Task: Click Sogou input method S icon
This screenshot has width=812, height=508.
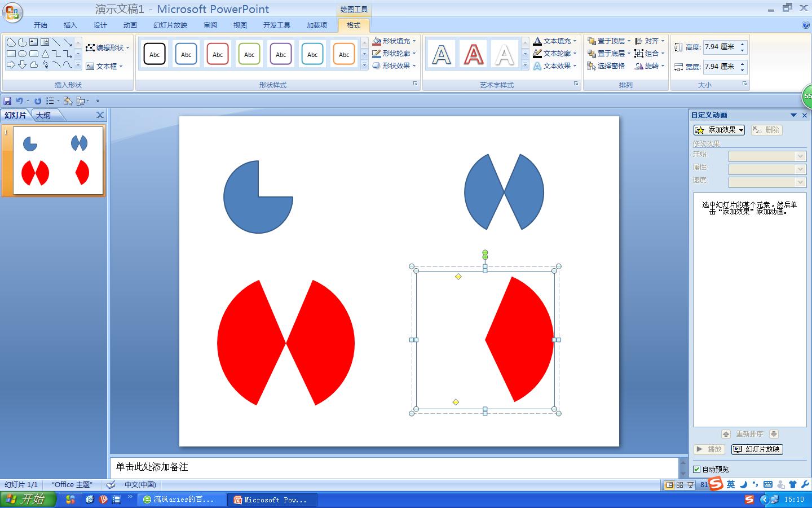Action: (716, 484)
